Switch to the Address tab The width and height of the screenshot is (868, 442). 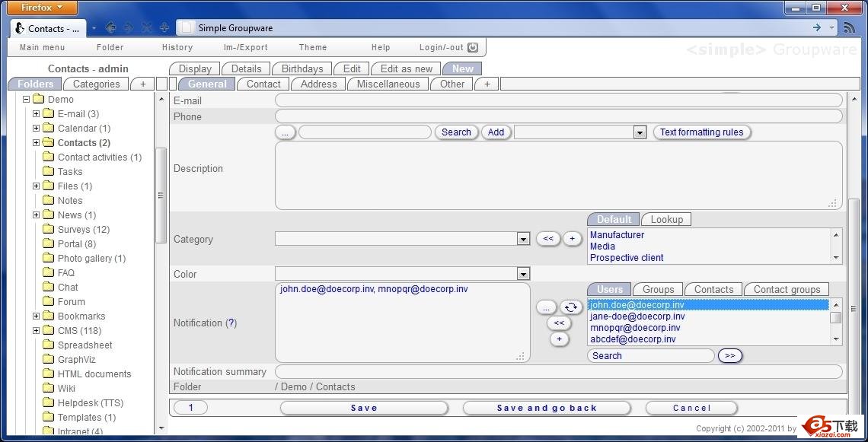[318, 84]
